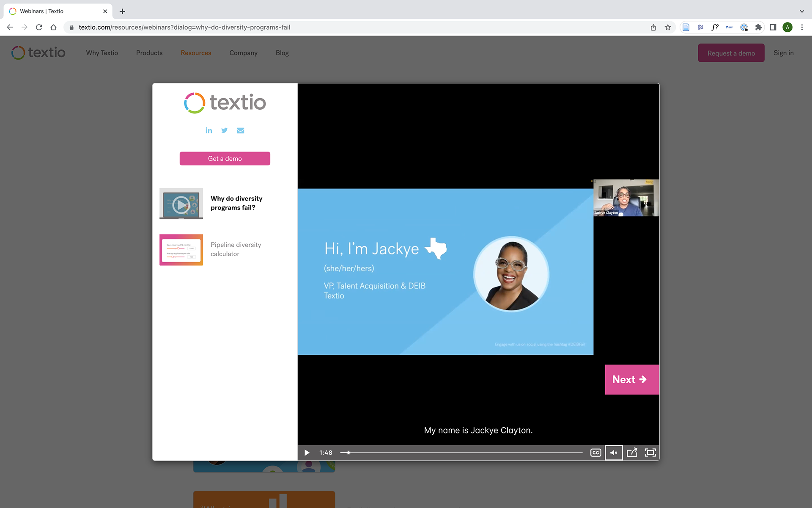
Task: Open the video share options
Action: 632,453
